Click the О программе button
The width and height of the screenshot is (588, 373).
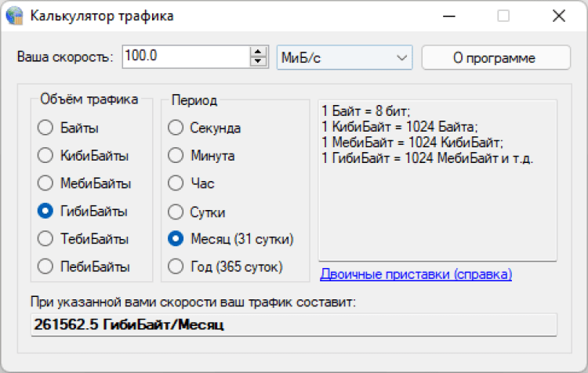494,57
